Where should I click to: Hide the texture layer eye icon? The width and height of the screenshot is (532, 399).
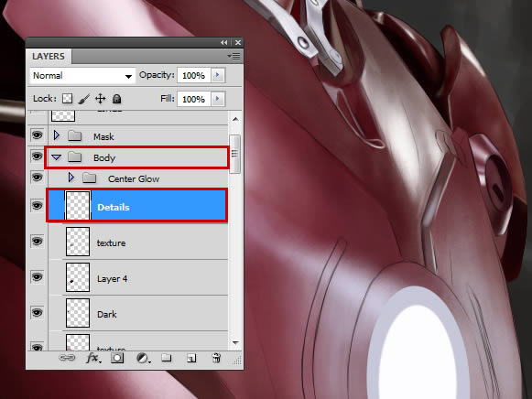[x=37, y=242]
